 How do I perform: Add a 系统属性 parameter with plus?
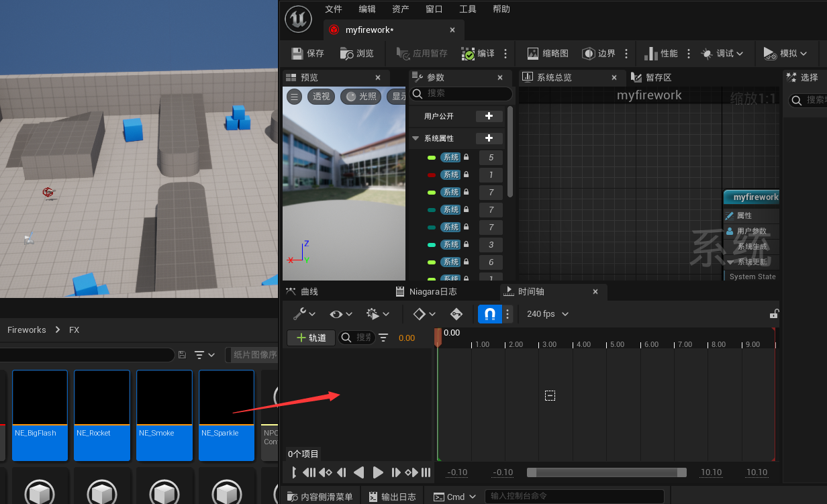coord(489,138)
